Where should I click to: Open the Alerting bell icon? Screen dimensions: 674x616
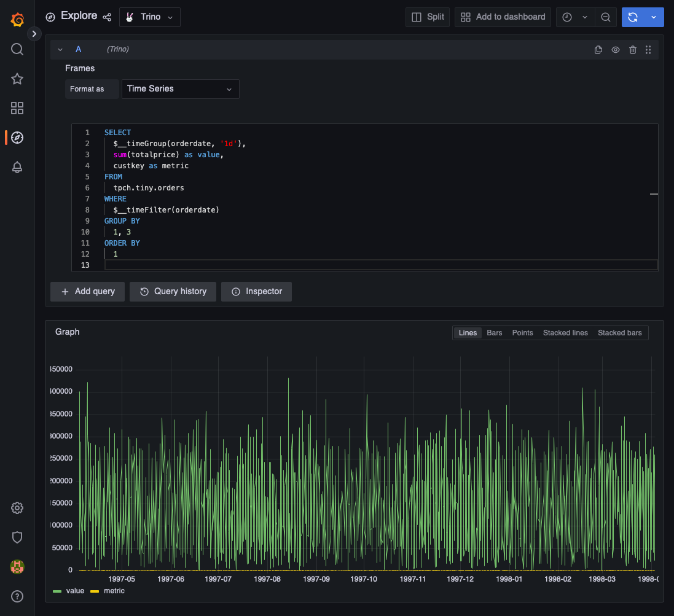tap(17, 167)
